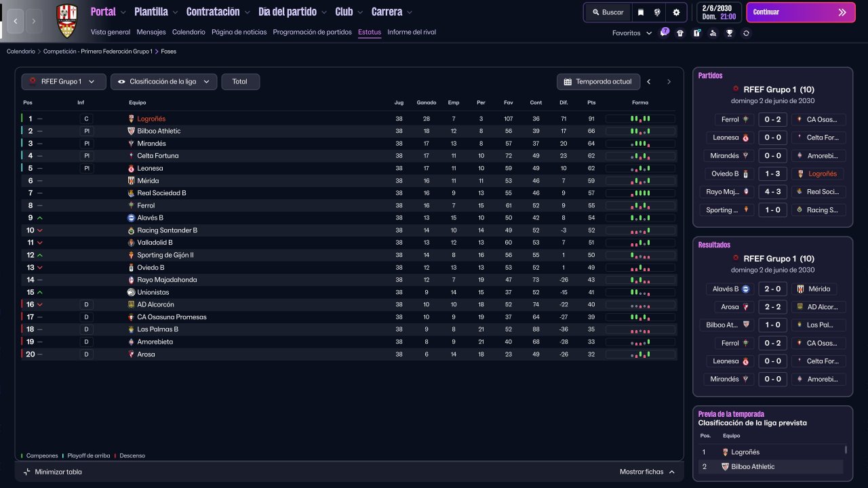Click Minimizar tabla button
Screen dimensions: 868x488
[53, 472]
